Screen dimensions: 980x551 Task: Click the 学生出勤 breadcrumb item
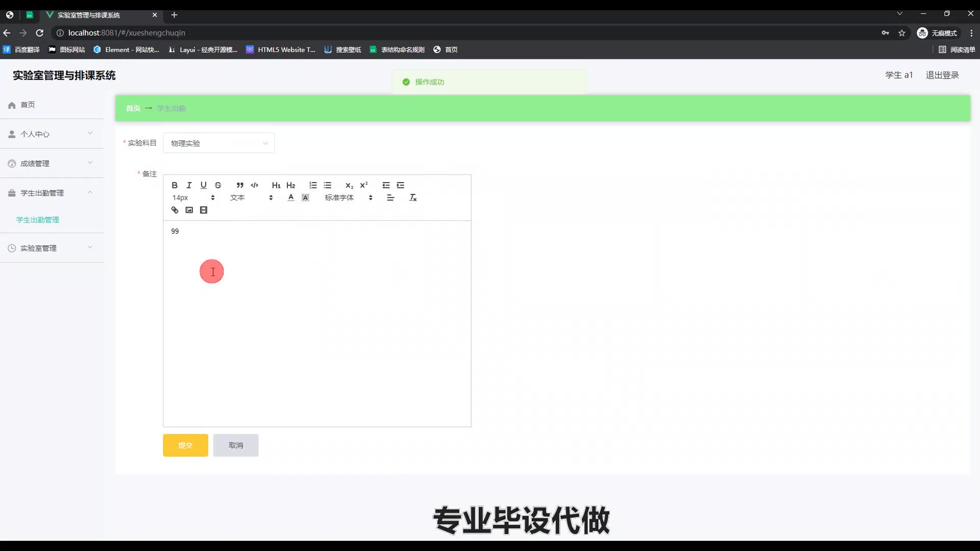[171, 108]
